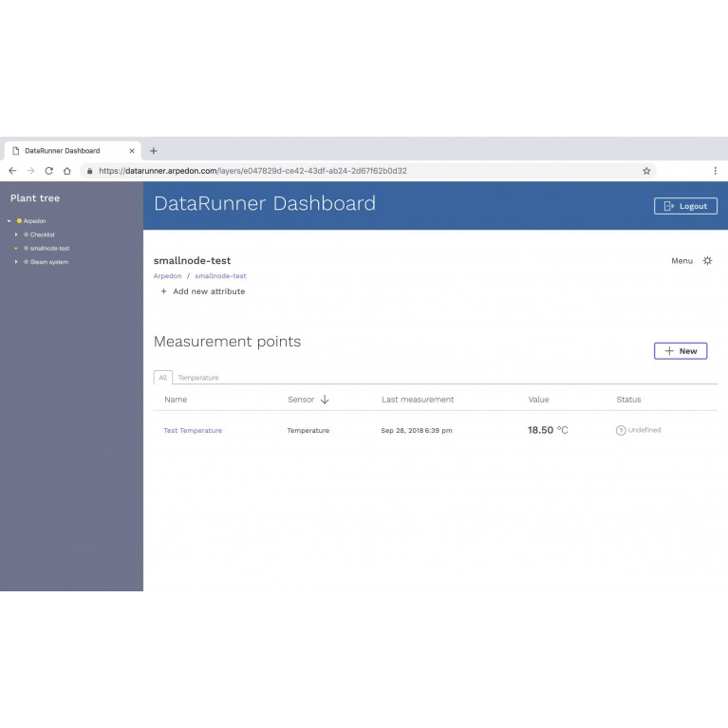Expand the Checklist tree node

pyautogui.click(x=16, y=234)
